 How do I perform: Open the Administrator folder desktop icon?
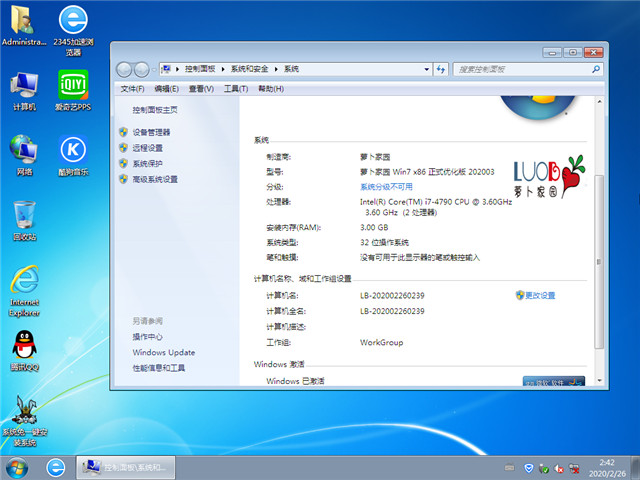tap(23, 26)
